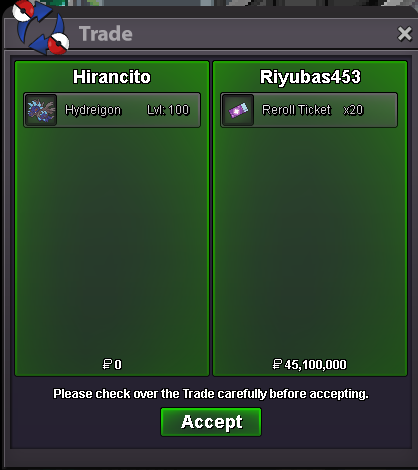Click the Hirancito player name
Image resolution: width=418 pixels, height=470 pixels.
(112, 77)
